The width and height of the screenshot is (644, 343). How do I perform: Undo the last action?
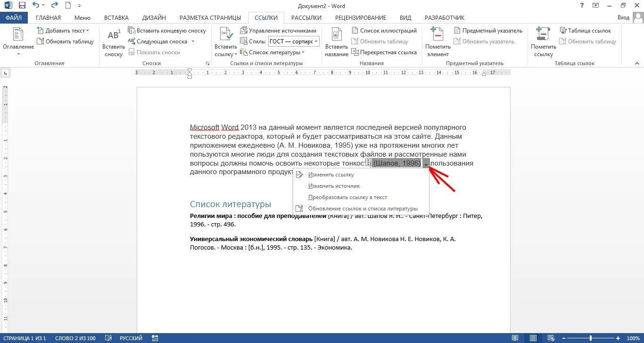point(36,6)
